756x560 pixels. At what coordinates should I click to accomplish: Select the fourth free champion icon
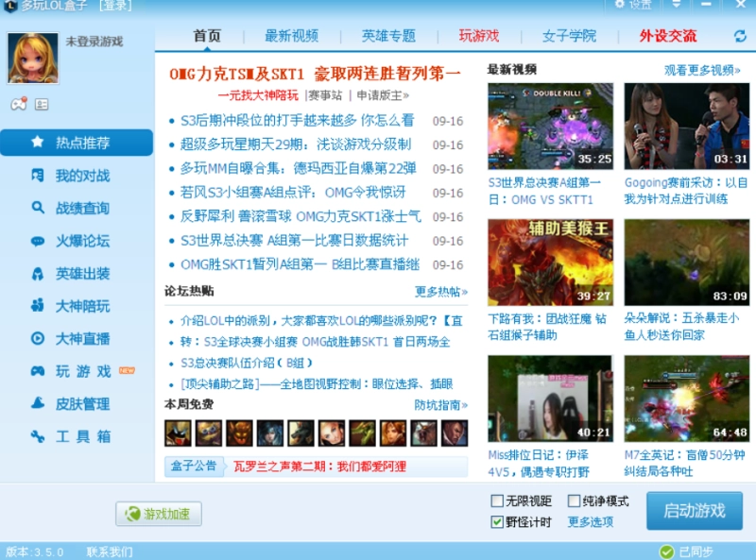tap(270, 433)
